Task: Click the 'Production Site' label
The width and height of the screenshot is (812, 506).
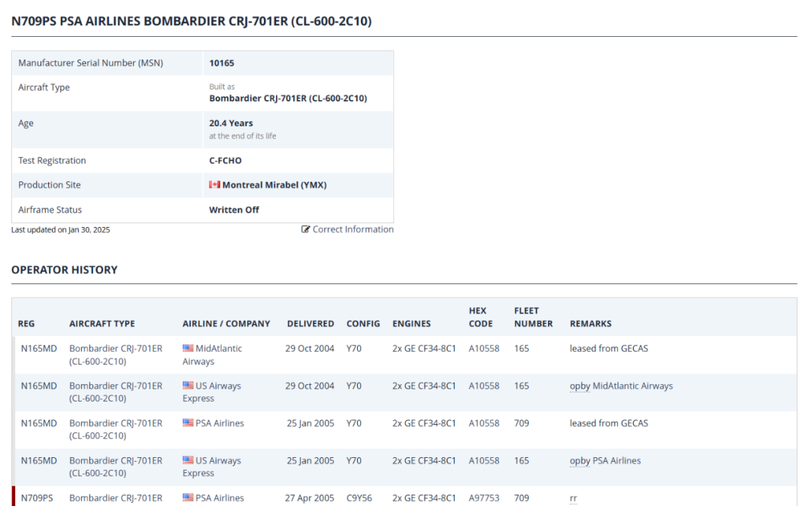Action: point(50,185)
